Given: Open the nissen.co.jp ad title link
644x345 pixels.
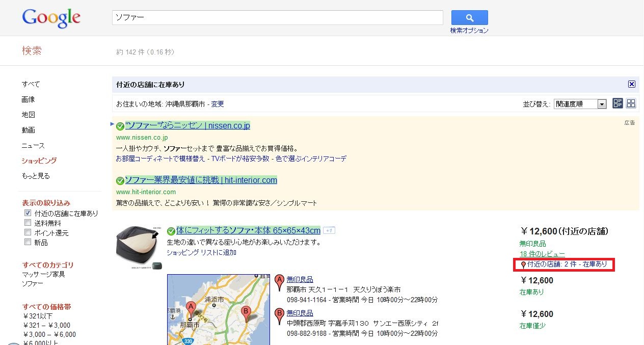Looking at the screenshot, I should point(187,125).
